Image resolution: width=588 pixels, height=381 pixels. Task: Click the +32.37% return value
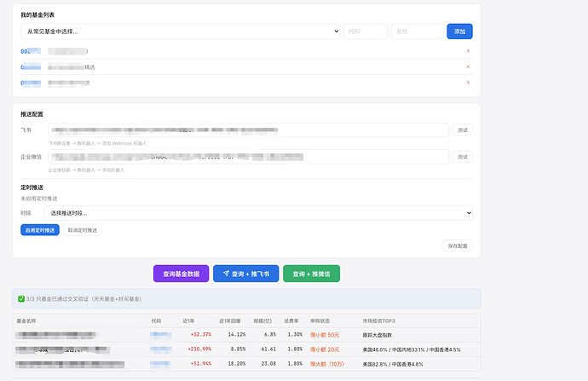click(x=201, y=334)
